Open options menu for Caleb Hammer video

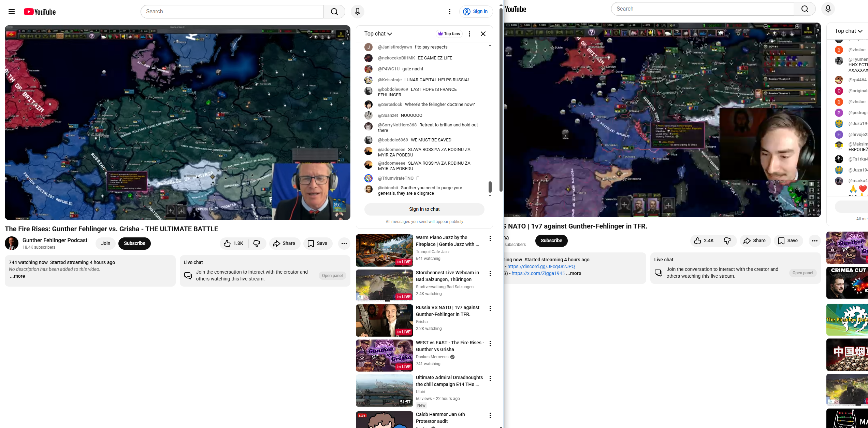(490, 415)
